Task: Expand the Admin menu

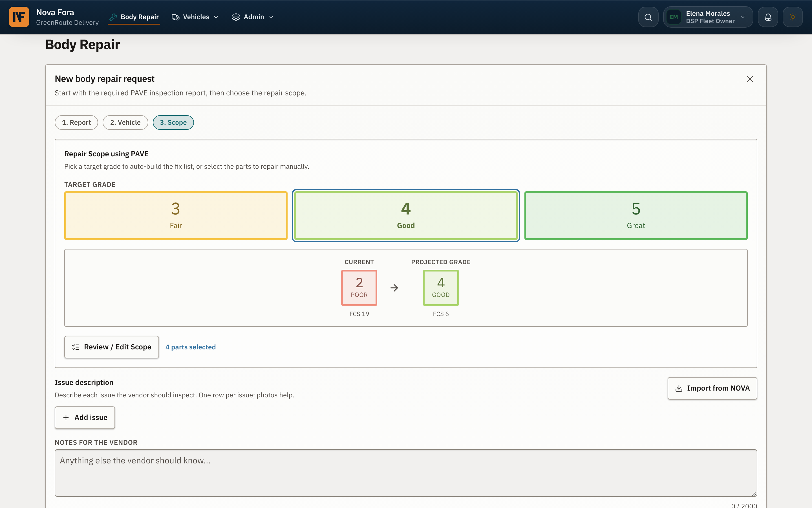Action: (253, 17)
